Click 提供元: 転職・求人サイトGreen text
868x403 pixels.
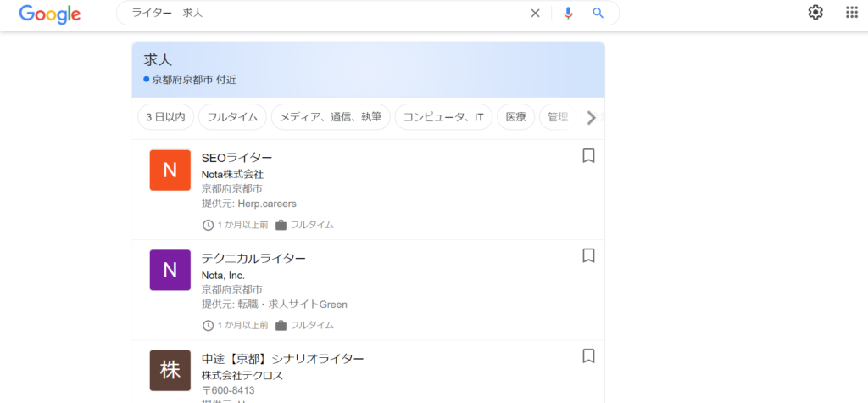[x=275, y=304]
